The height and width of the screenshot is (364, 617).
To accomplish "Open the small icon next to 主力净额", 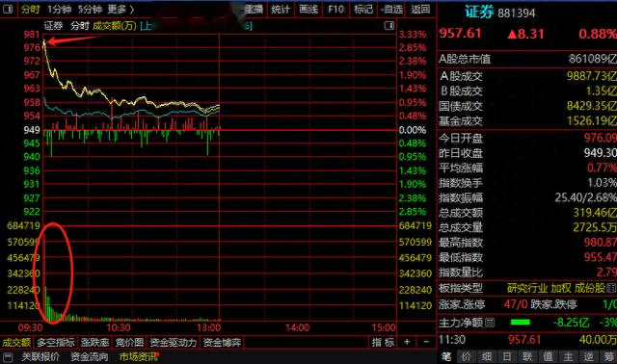I will (x=490, y=323).
